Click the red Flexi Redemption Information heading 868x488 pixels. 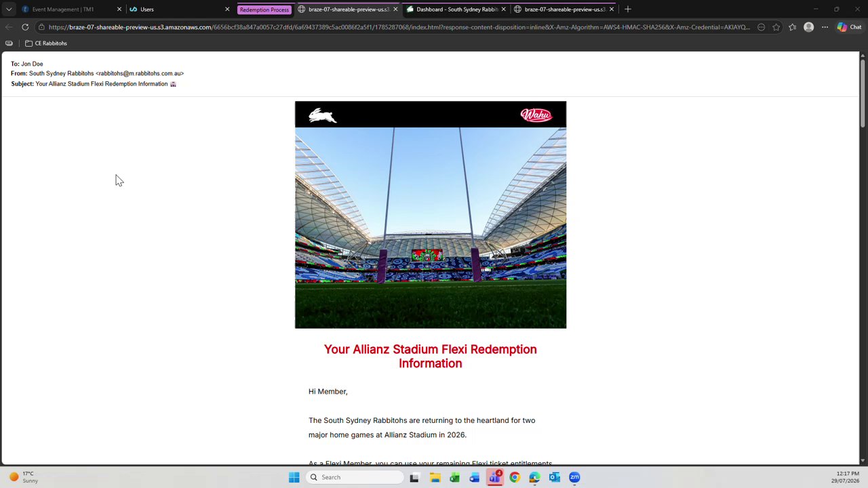pos(431,357)
